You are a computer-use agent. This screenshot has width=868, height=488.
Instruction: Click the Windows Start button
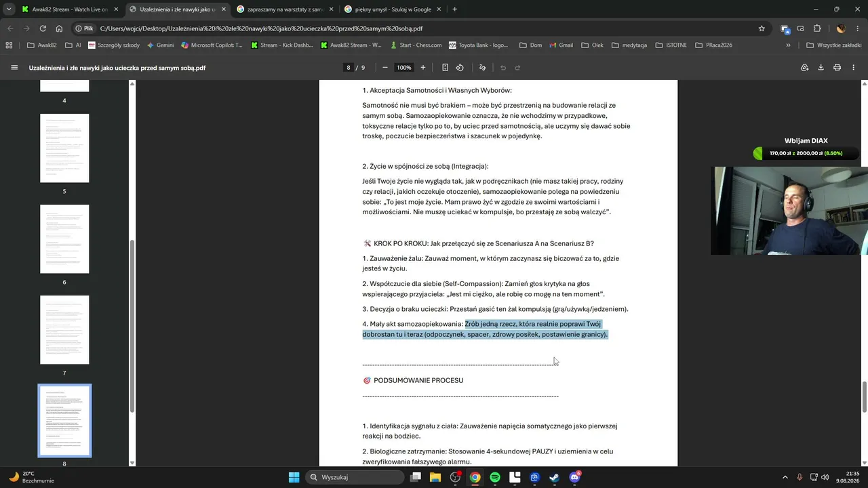(294, 477)
